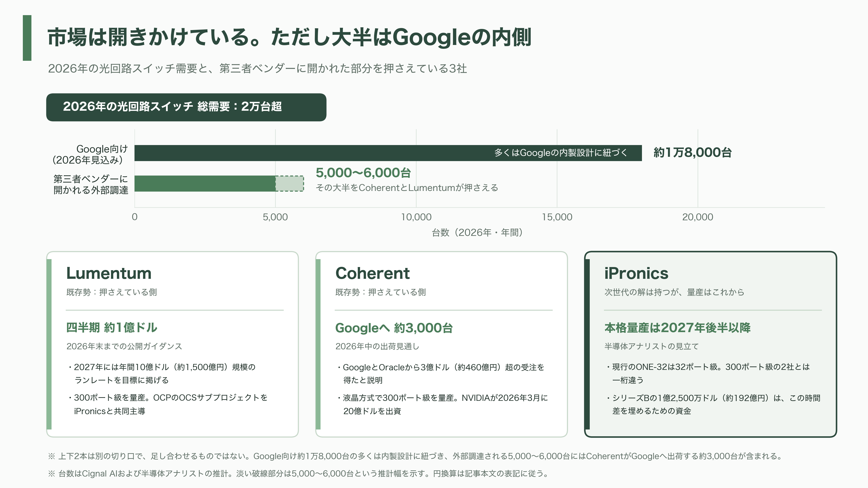Click 2026年末までの公開ガイダンス caption
The height and width of the screenshot is (488, 868).
pyautogui.click(x=124, y=346)
